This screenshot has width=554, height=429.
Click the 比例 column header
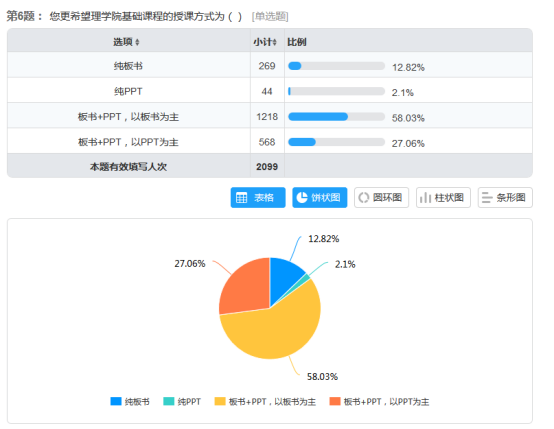pos(296,42)
